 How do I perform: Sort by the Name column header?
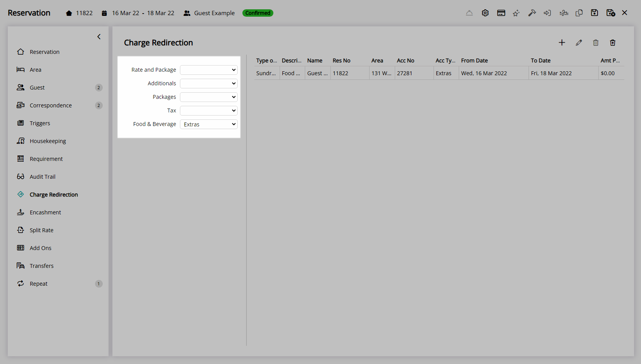click(314, 60)
